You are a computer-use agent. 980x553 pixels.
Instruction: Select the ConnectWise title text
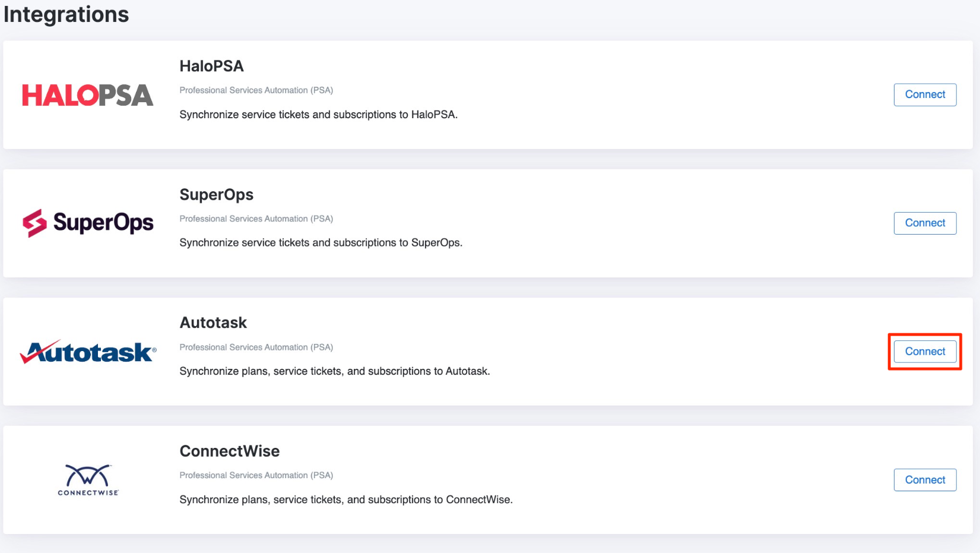point(229,451)
